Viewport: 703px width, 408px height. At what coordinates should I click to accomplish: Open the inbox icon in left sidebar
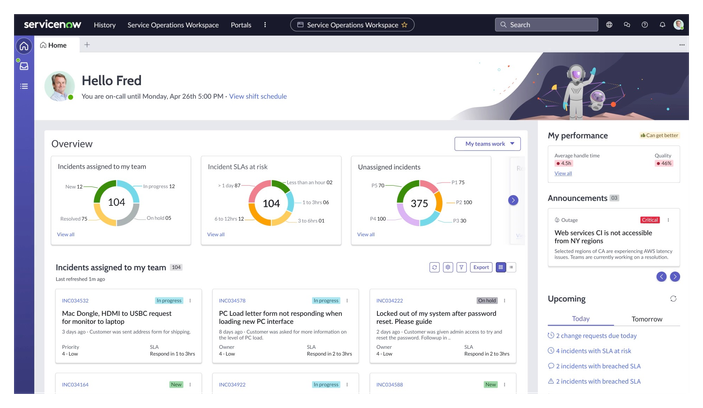click(24, 66)
